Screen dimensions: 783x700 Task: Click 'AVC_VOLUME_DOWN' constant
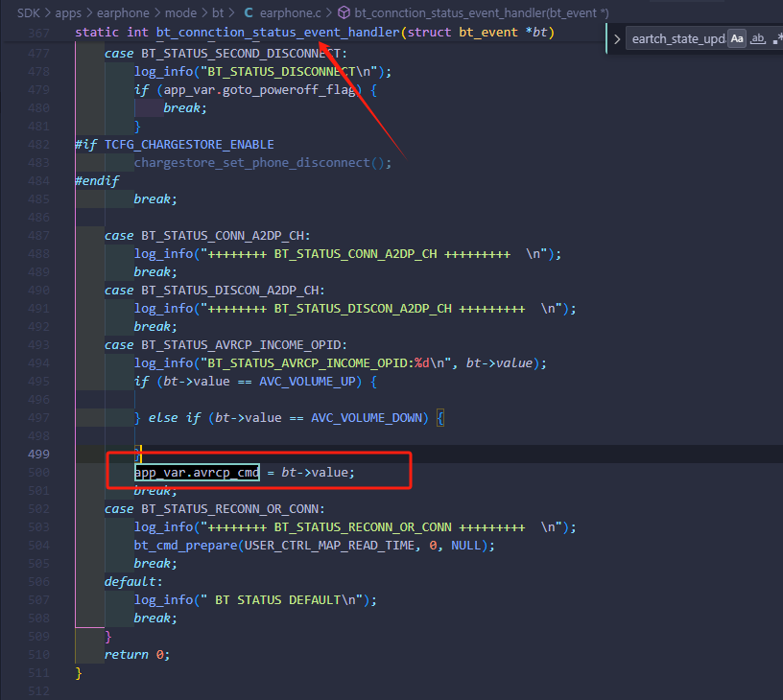click(x=367, y=418)
